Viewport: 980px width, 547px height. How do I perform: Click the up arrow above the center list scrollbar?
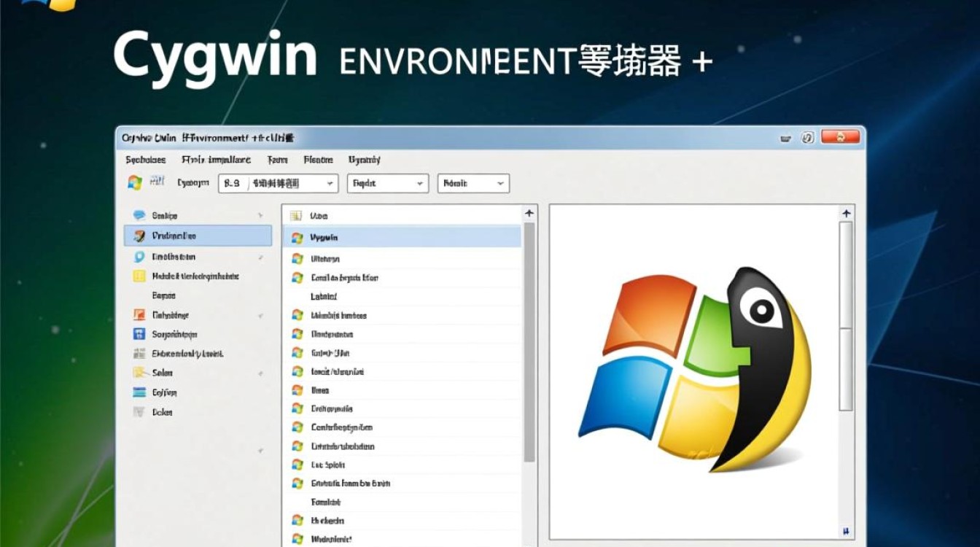point(529,214)
